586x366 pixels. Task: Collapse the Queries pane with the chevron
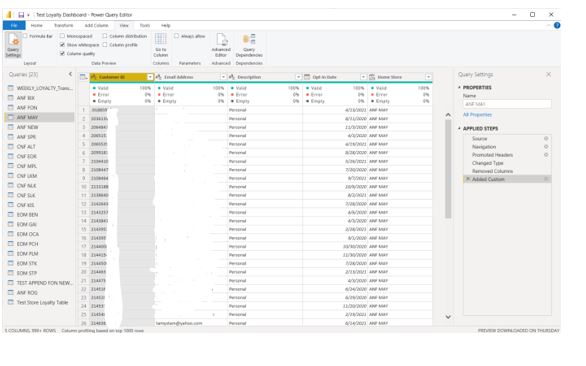(70, 74)
